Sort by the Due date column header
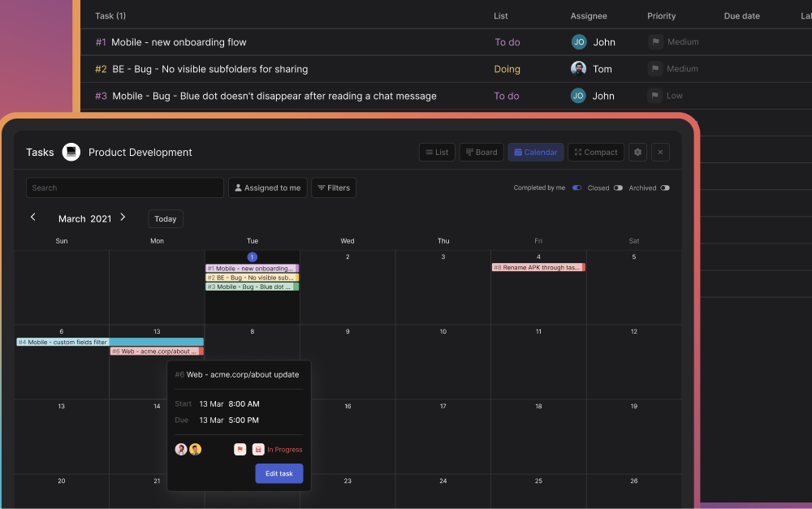Viewport: 812px width, 509px height. tap(741, 16)
